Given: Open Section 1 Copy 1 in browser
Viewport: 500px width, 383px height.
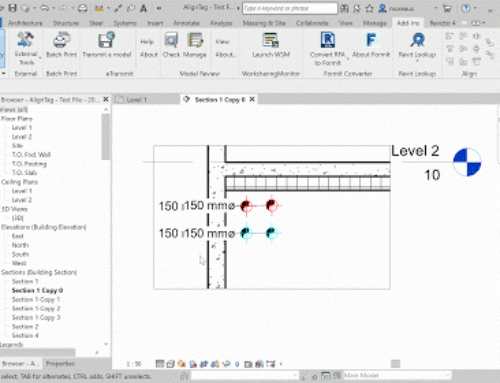Looking at the screenshot, I should 36,299.
